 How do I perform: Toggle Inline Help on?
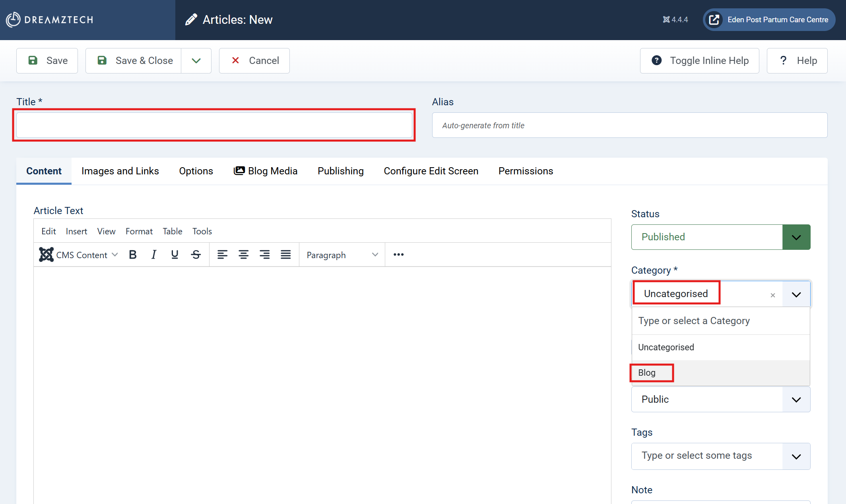(700, 61)
